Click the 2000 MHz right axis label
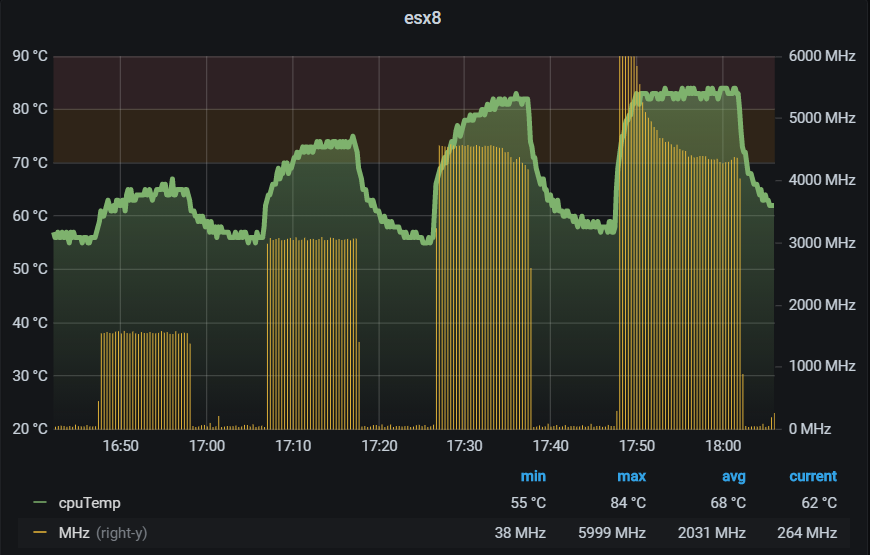Screen dimensions: 870x555 [x=822, y=305]
